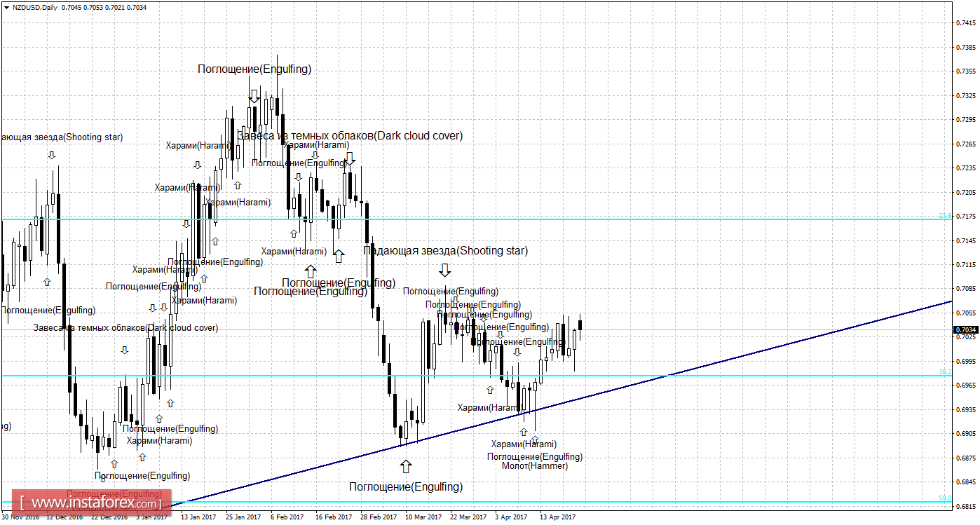Screen dimensions: 980x525
Task: Click the 0.7175 price axis label
Action: click(966, 217)
